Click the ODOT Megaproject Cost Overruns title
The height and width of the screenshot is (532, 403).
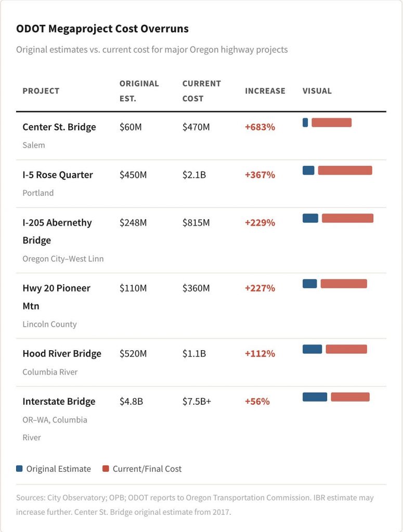pyautogui.click(x=102, y=29)
